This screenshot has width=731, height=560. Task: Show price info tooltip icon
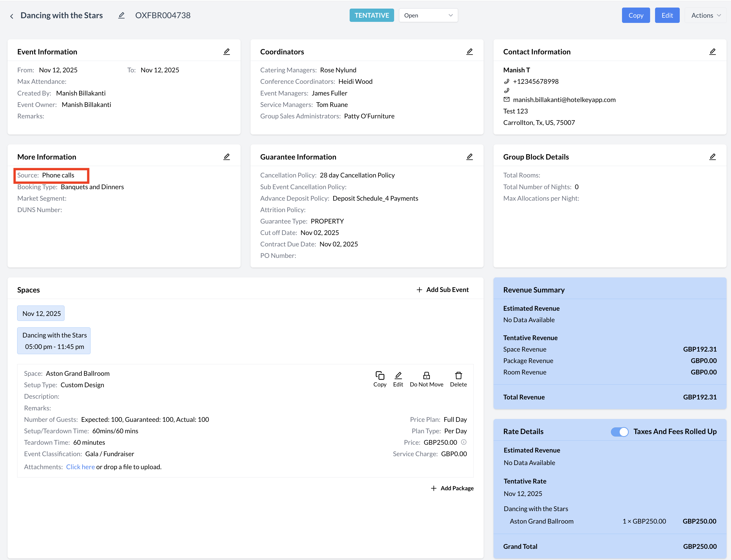[x=464, y=442]
